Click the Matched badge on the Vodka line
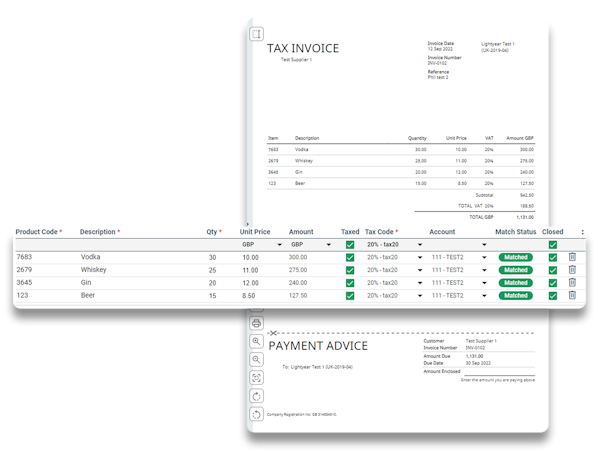 tap(515, 258)
